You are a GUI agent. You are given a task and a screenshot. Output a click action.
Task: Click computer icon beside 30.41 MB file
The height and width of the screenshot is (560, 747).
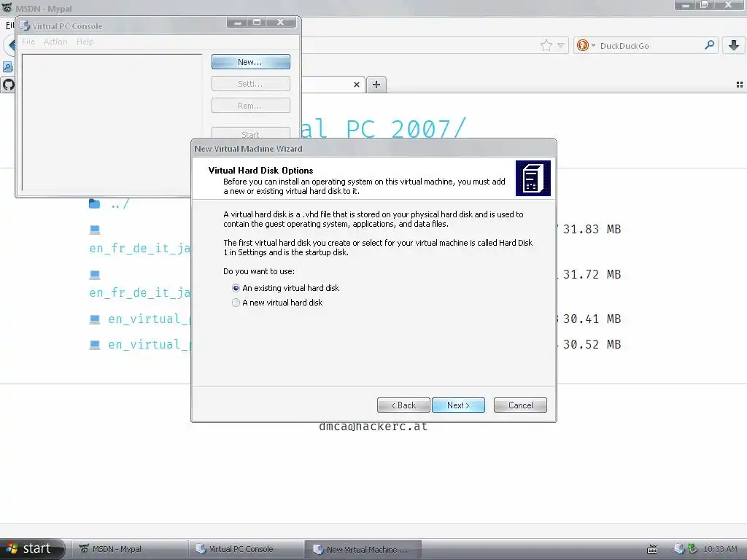(x=95, y=319)
